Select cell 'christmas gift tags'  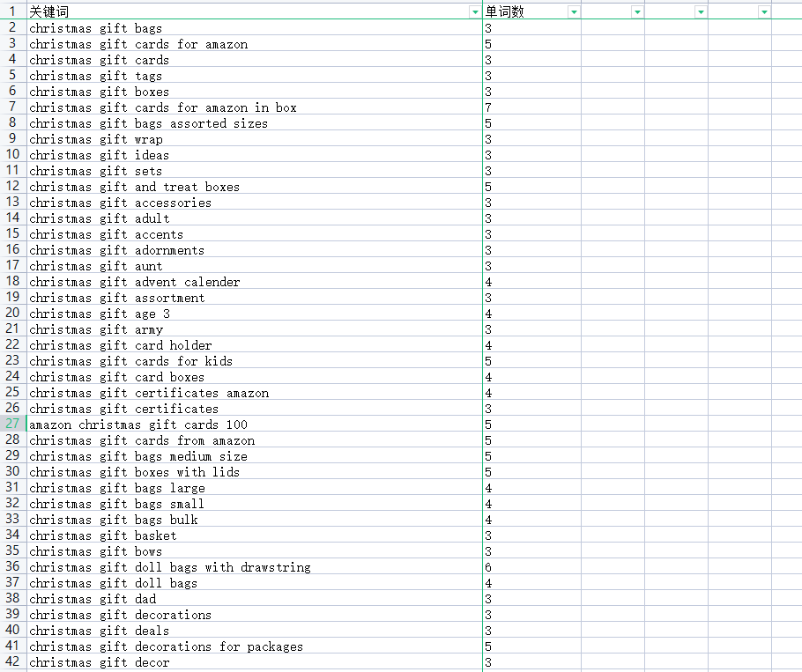tap(254, 75)
